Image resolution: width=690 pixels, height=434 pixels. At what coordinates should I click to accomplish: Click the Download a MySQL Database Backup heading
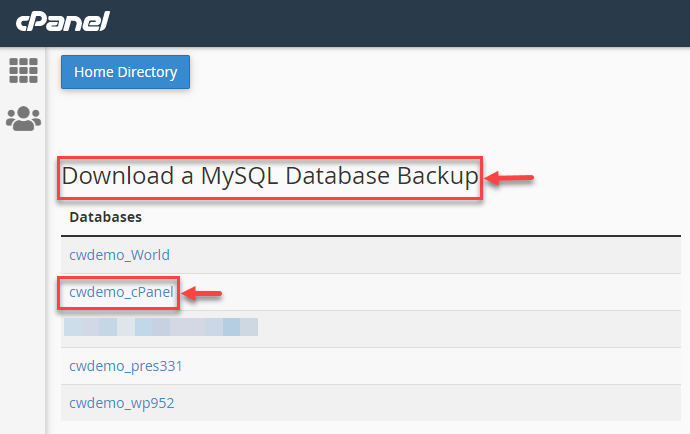(x=270, y=178)
